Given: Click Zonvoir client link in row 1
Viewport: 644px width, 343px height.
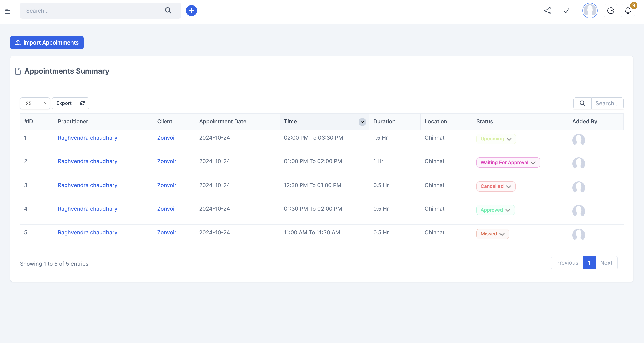Looking at the screenshot, I should tap(166, 138).
